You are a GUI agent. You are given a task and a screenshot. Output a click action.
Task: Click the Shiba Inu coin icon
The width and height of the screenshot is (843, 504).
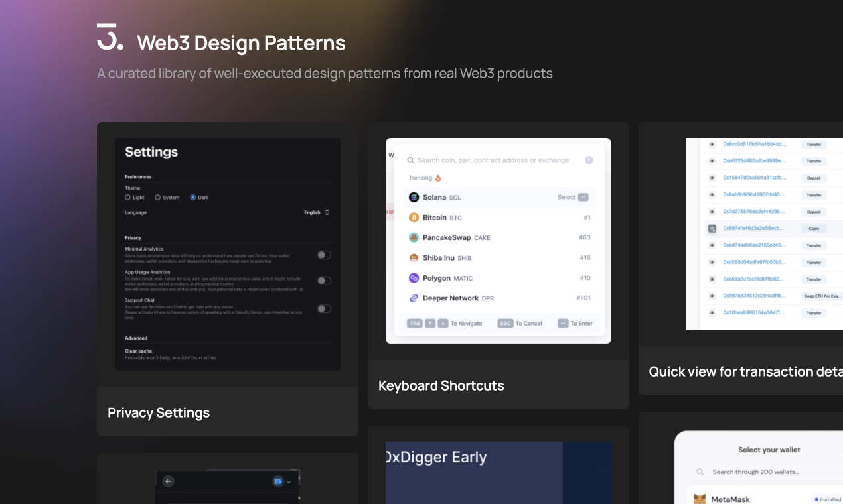click(414, 258)
